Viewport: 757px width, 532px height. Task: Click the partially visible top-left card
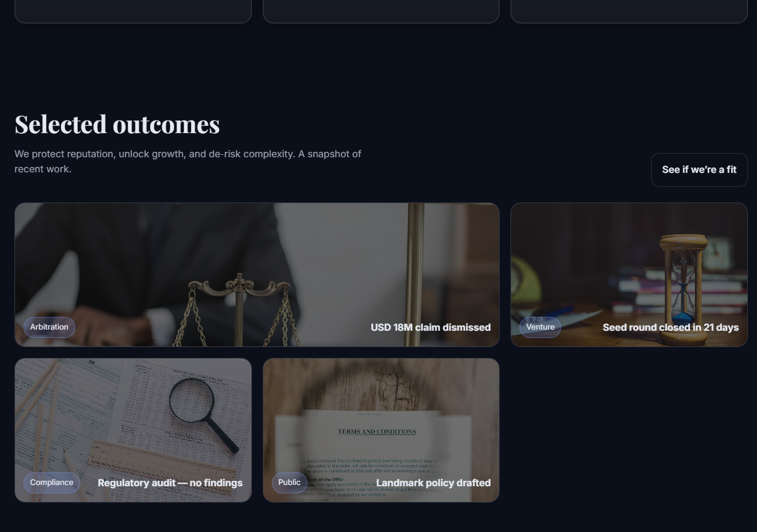(x=133, y=11)
